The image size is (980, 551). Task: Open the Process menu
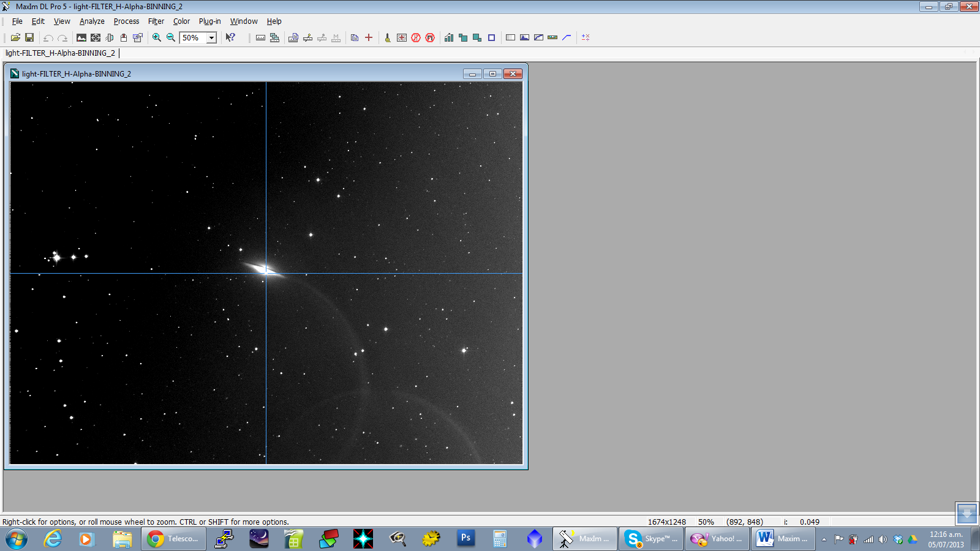[x=126, y=21]
